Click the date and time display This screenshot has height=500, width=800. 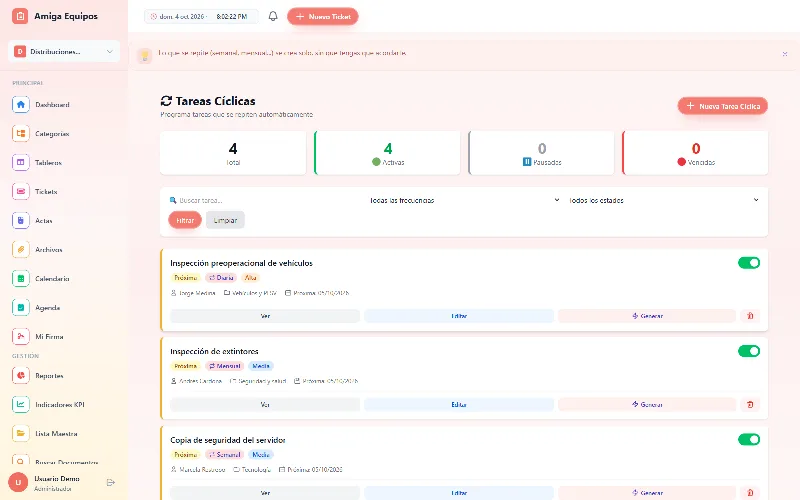point(202,16)
